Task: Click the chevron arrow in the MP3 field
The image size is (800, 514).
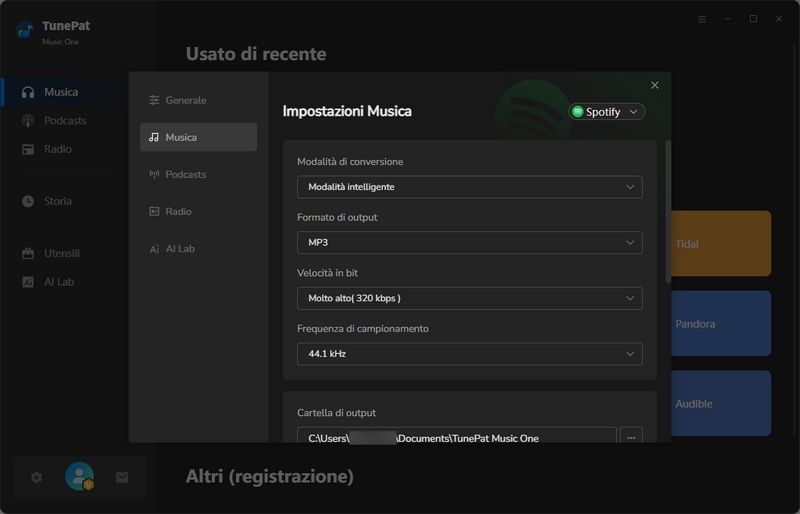Action: point(630,242)
